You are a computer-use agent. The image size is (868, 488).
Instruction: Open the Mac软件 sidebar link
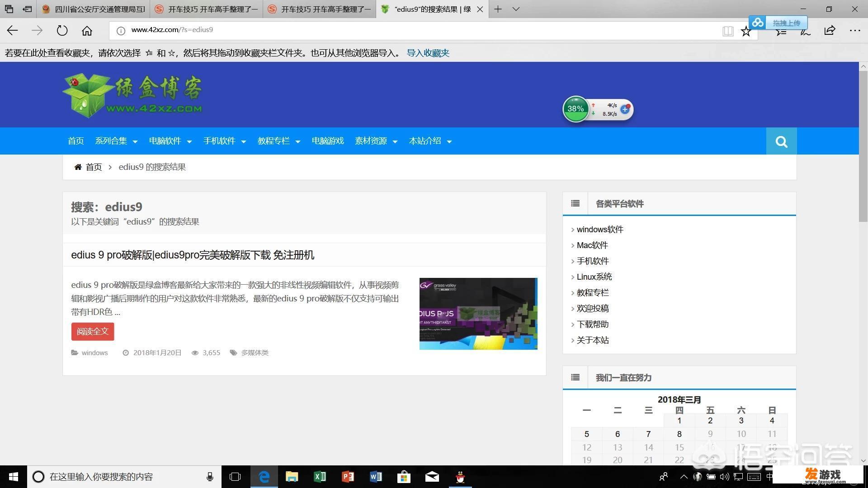point(592,245)
